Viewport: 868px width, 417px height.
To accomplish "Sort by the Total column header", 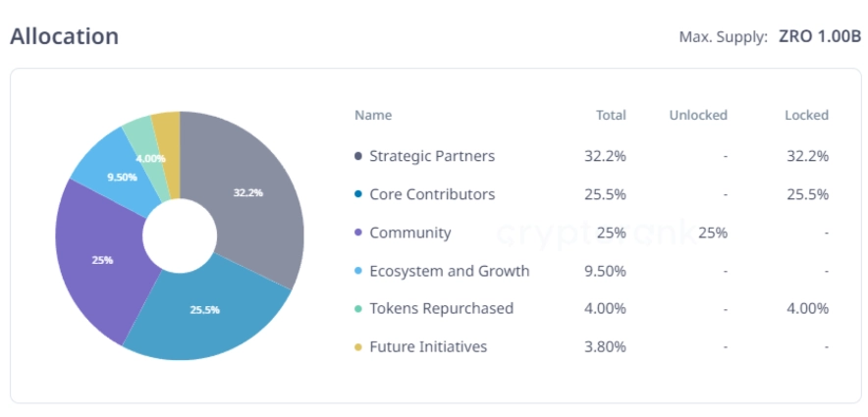I will (x=611, y=115).
